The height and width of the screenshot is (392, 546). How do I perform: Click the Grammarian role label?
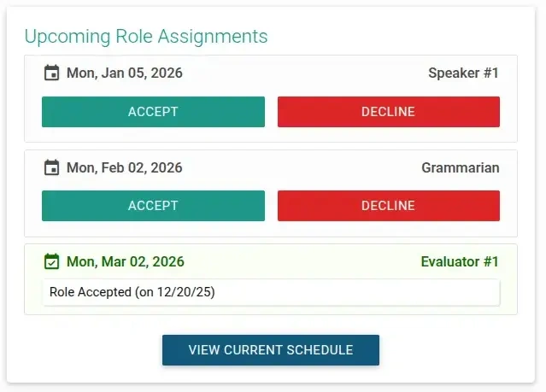[460, 168]
